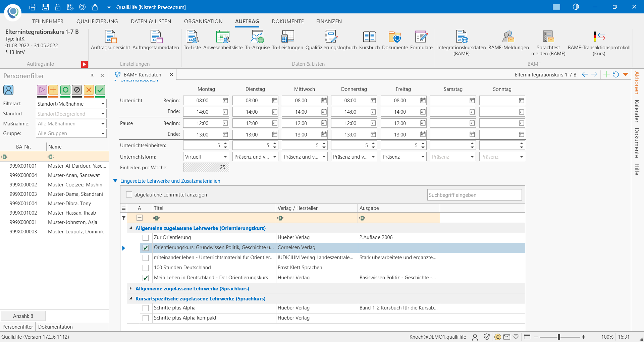Increase zoom with the plus button
The height and width of the screenshot is (342, 644).
pyautogui.click(x=584, y=337)
